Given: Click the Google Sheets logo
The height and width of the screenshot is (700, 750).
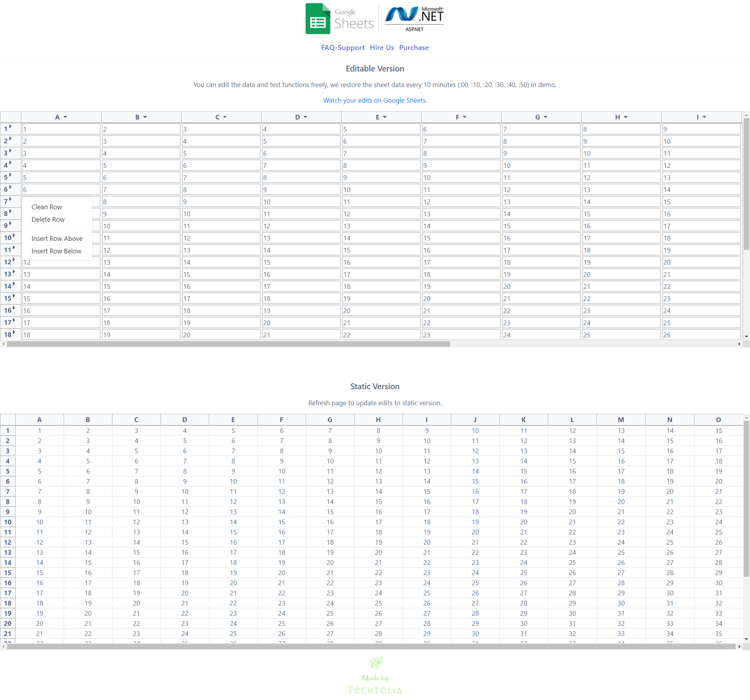Looking at the screenshot, I should pos(339,18).
